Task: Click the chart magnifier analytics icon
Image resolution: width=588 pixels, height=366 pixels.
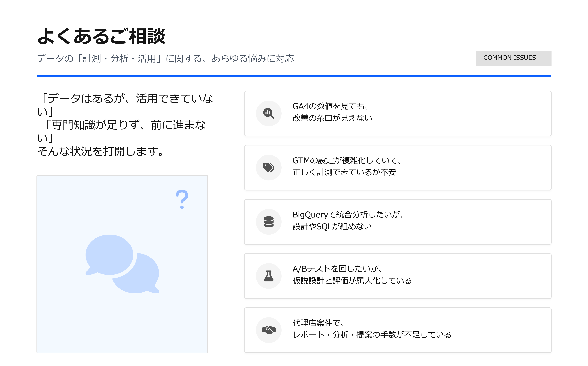Action: pos(269,113)
